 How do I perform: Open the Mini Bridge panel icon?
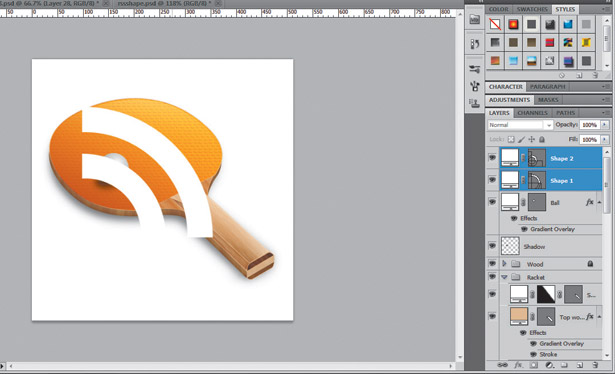coord(475,19)
